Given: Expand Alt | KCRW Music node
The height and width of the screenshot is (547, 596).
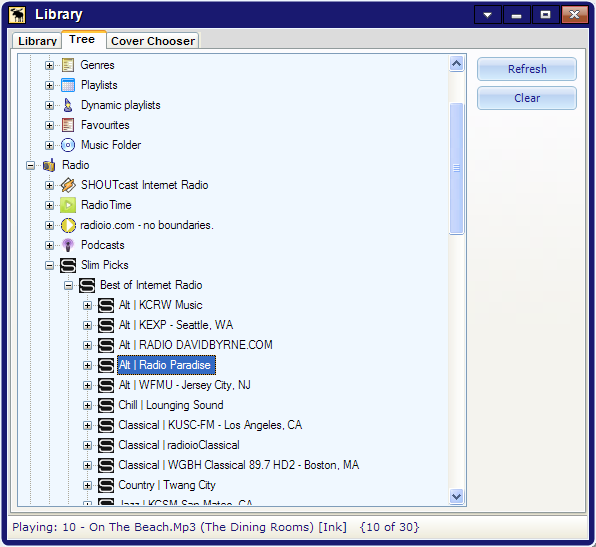Looking at the screenshot, I should pos(87,306).
